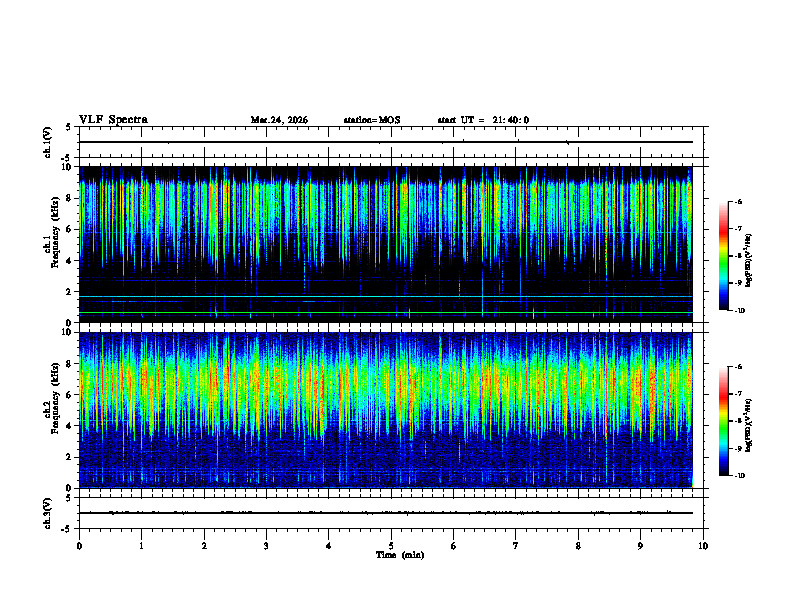The width and height of the screenshot is (792, 612).
Task: Click time axis tick label "4"
Action: (329, 546)
